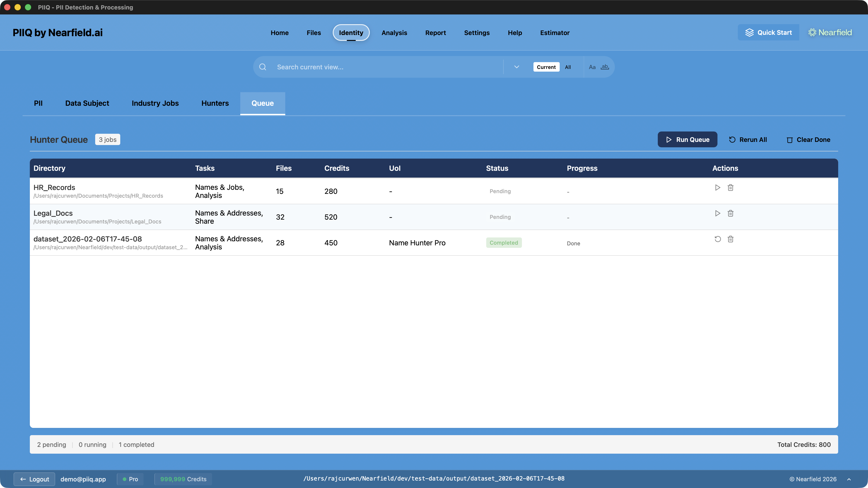868x488 pixels.
Task: Switch search scope to Current view
Action: point(546,67)
